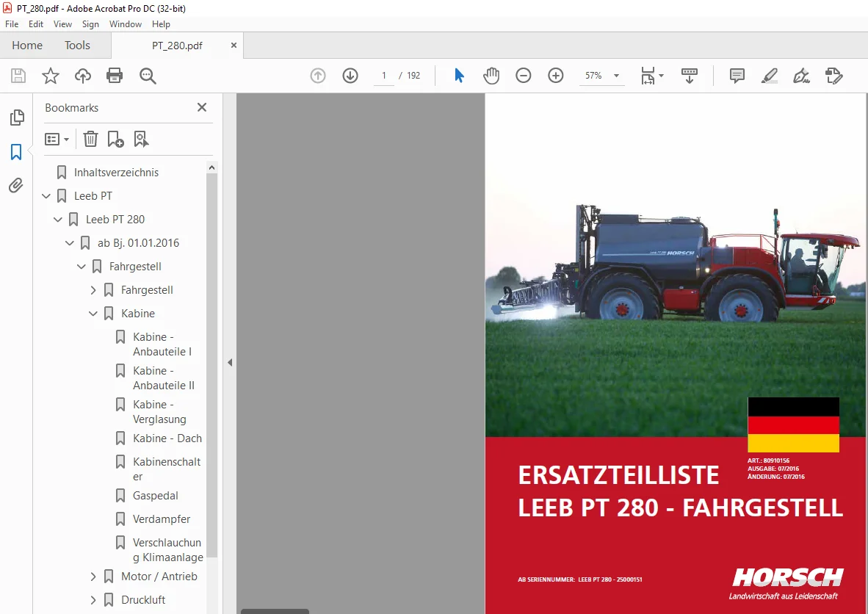This screenshot has width=868, height=614.
Task: Expand the Motor / Antrieb bookmark
Action: coord(93,577)
